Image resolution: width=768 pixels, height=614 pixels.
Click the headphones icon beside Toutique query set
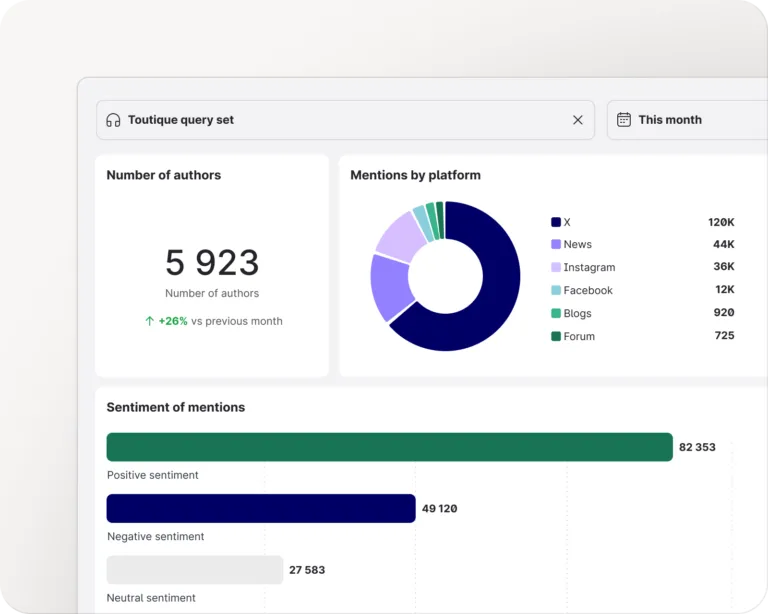pyautogui.click(x=113, y=120)
